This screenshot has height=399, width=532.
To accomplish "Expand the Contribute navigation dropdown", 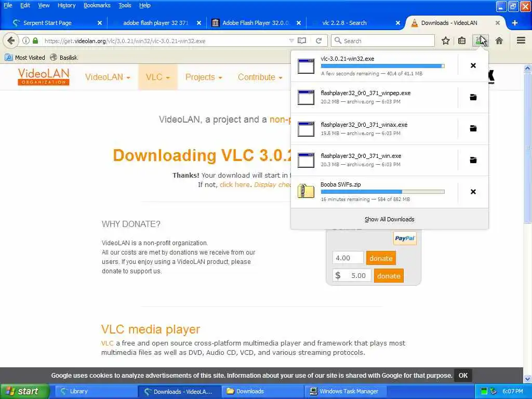I will coord(260,77).
